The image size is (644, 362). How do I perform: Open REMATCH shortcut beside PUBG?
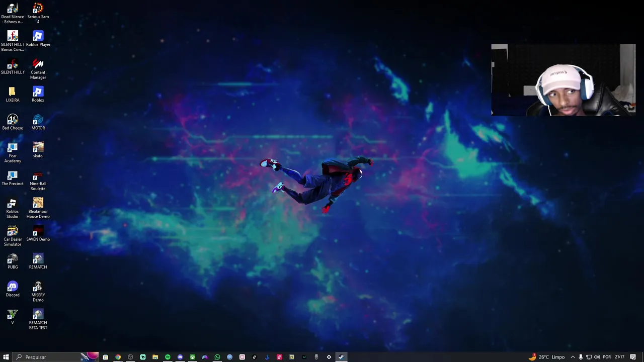[38, 261]
